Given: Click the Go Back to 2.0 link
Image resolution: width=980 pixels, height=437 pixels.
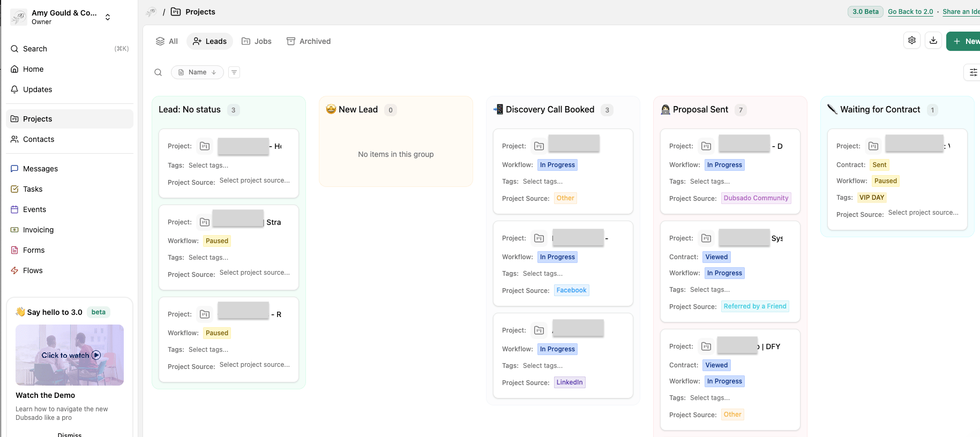Looking at the screenshot, I should coord(910,12).
